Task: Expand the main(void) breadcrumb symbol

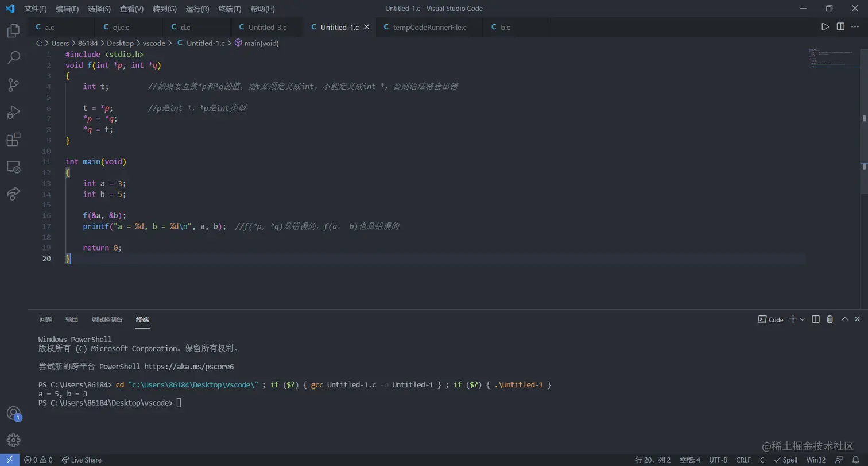Action: point(257,43)
